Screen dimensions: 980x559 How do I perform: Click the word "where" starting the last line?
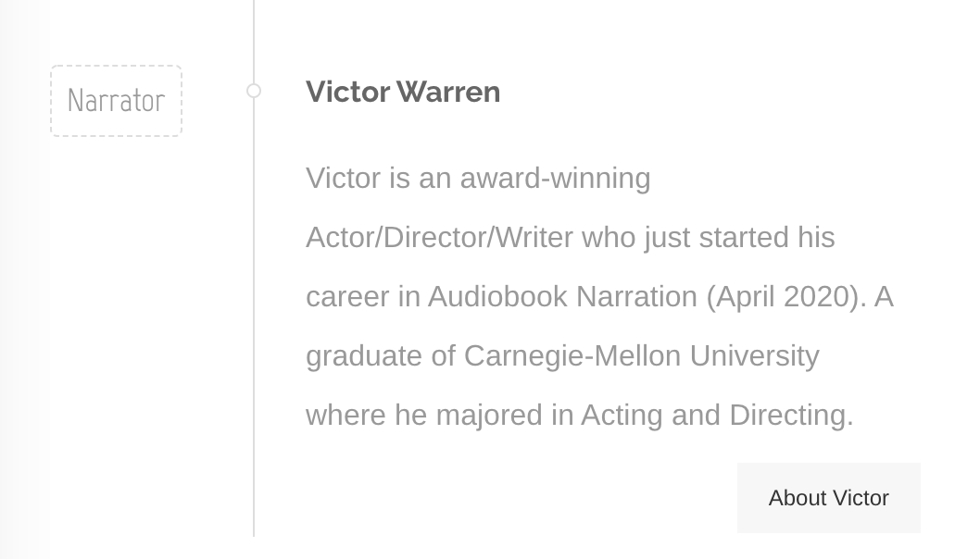click(x=346, y=416)
